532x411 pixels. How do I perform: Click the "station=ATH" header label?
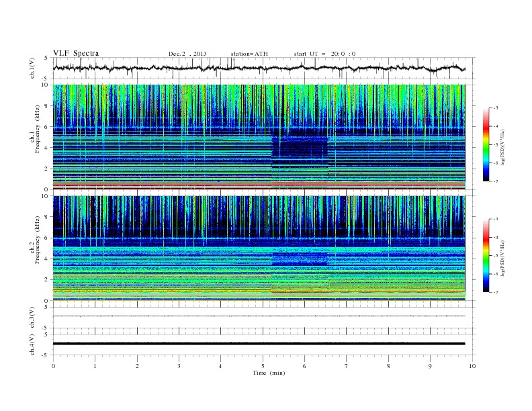pyautogui.click(x=249, y=54)
